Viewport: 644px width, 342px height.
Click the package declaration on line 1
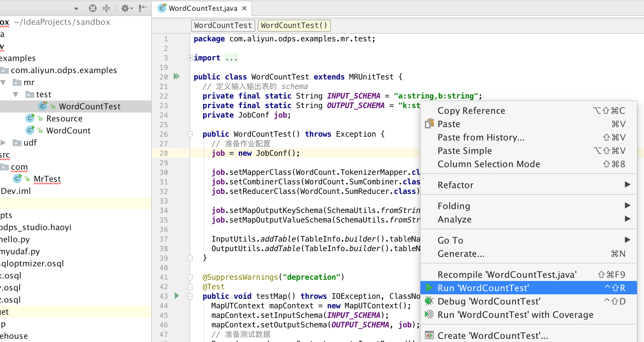285,39
